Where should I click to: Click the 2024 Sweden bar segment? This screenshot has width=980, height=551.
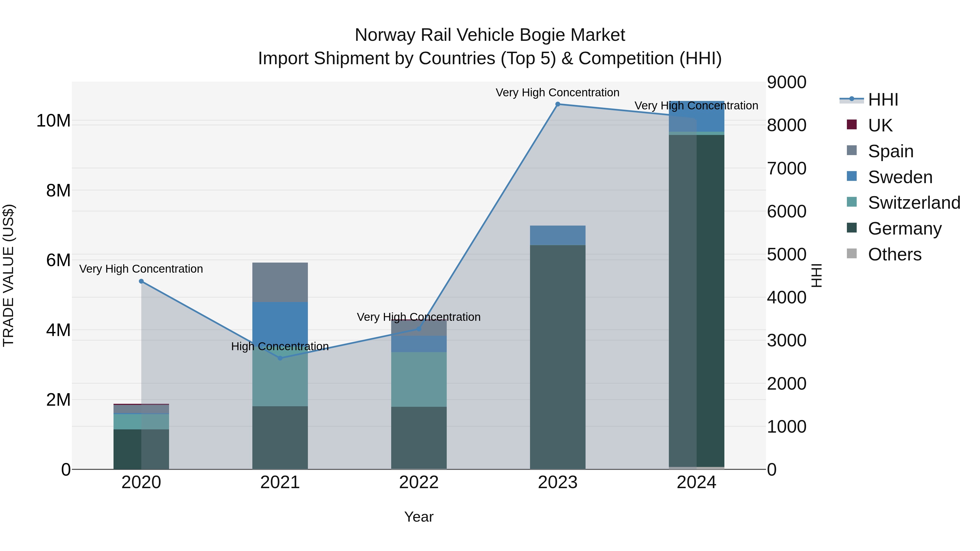click(x=697, y=116)
